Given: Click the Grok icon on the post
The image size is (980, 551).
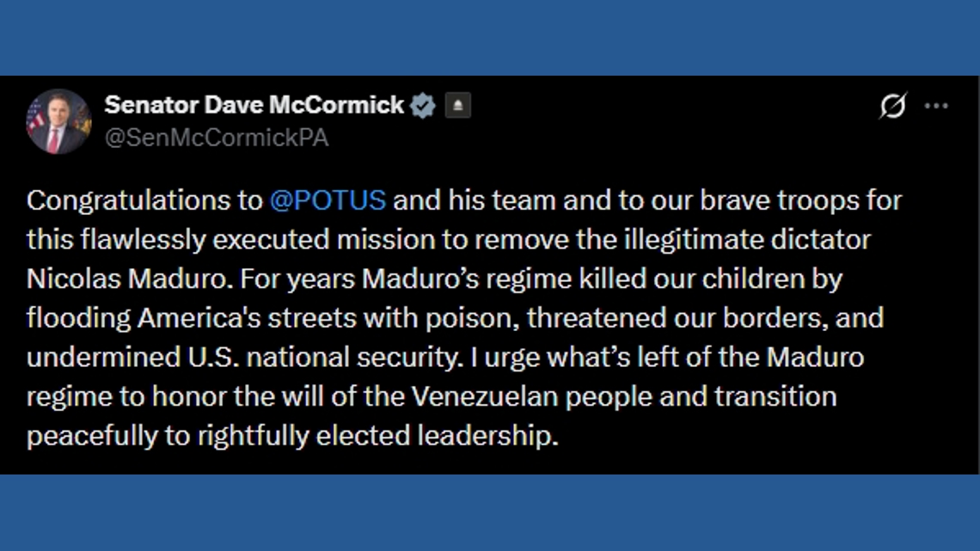Looking at the screenshot, I should (893, 107).
